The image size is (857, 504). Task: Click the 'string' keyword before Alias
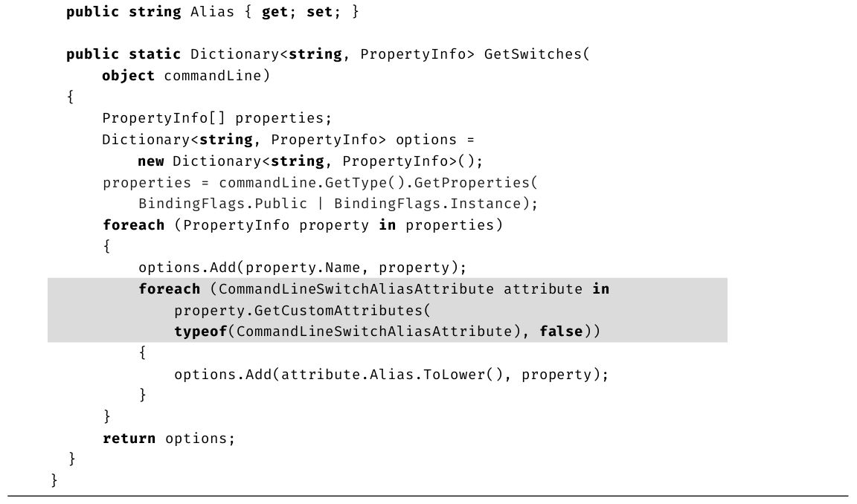pos(155,12)
